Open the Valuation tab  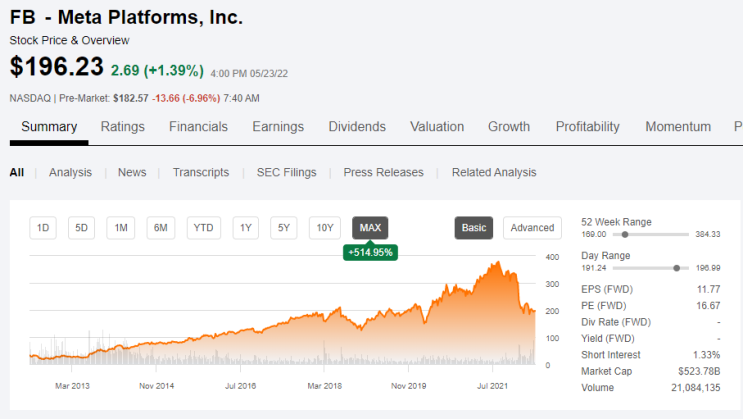(437, 127)
